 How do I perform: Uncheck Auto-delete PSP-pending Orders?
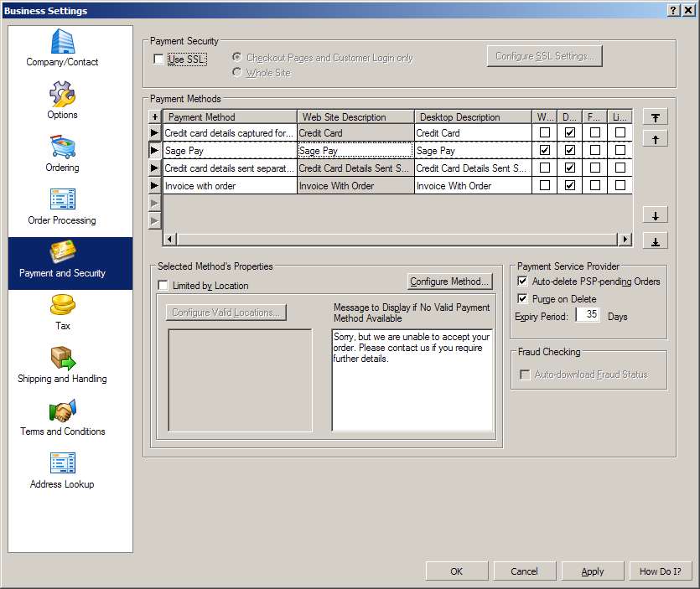click(x=523, y=282)
